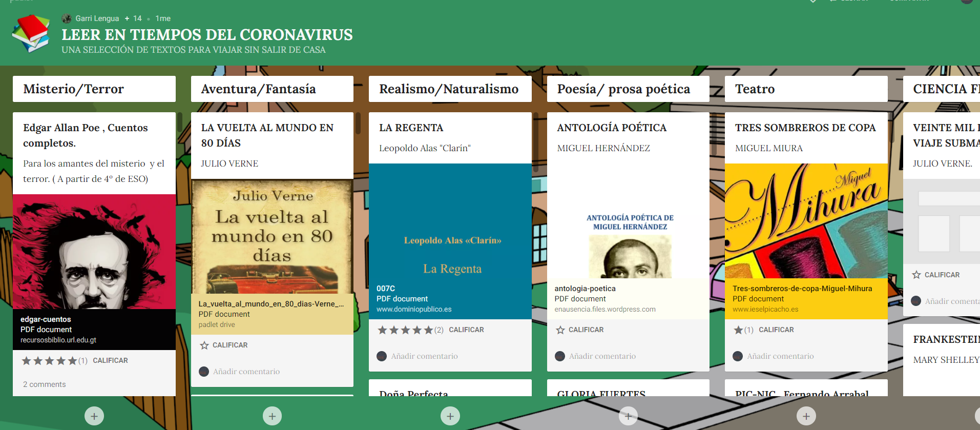Open antologia-poetica PDF document link

coord(628,299)
